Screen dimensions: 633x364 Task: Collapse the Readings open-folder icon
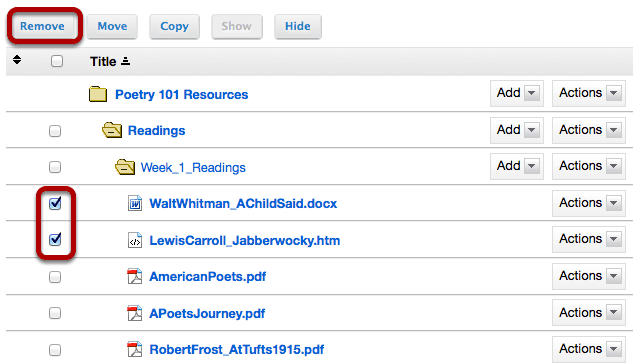(112, 130)
